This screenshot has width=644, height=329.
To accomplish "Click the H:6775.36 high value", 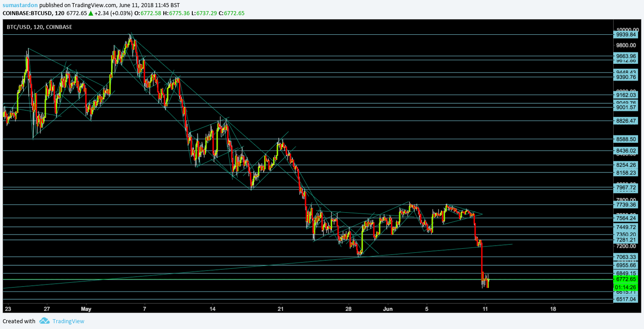I will coord(177,13).
